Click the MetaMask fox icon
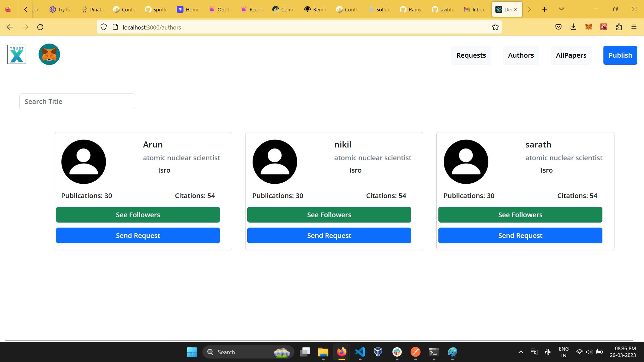Screen dimensions: 644x362 point(50,54)
